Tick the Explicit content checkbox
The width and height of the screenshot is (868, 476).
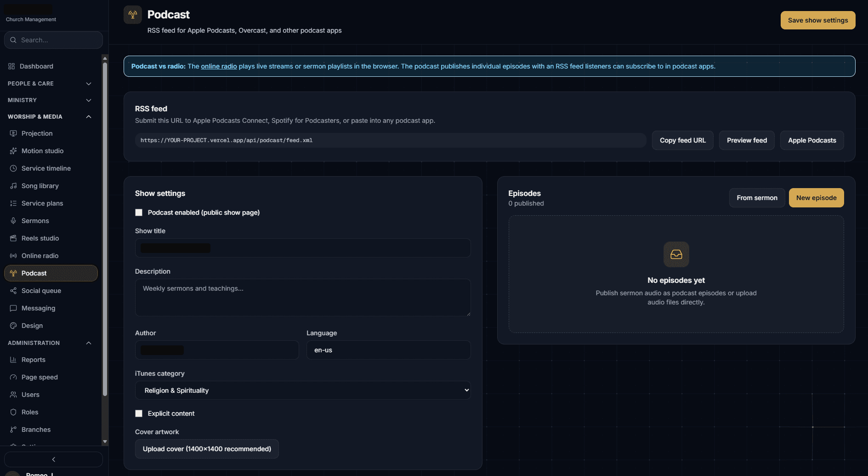click(x=139, y=413)
